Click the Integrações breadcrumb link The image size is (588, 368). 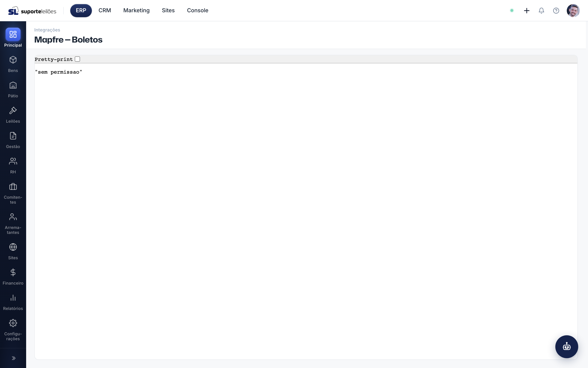[47, 30]
